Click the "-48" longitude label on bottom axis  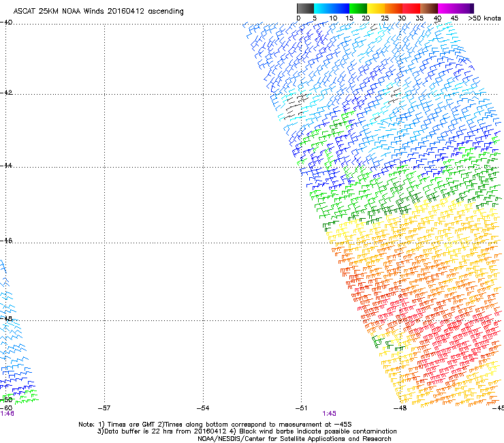400,408
